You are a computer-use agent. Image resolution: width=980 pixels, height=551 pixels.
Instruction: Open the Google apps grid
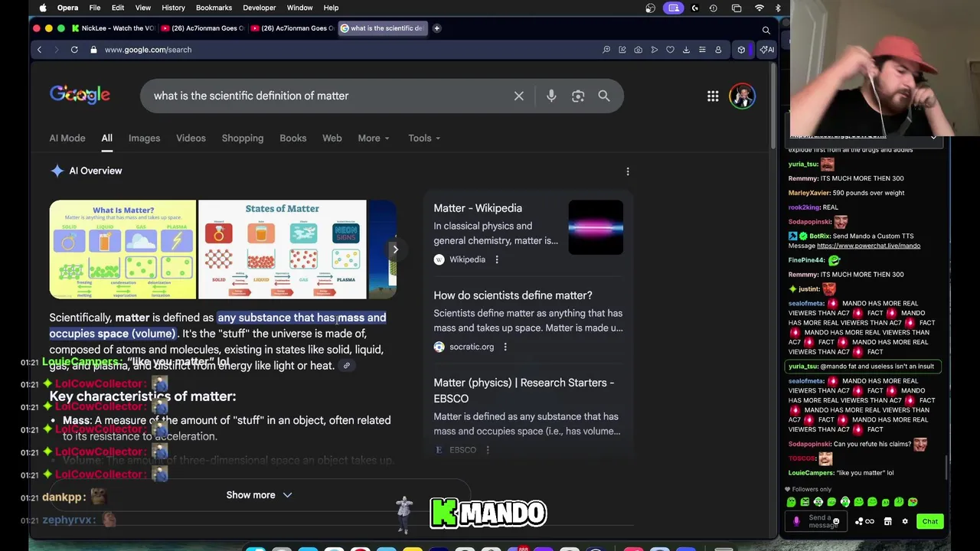[713, 96]
